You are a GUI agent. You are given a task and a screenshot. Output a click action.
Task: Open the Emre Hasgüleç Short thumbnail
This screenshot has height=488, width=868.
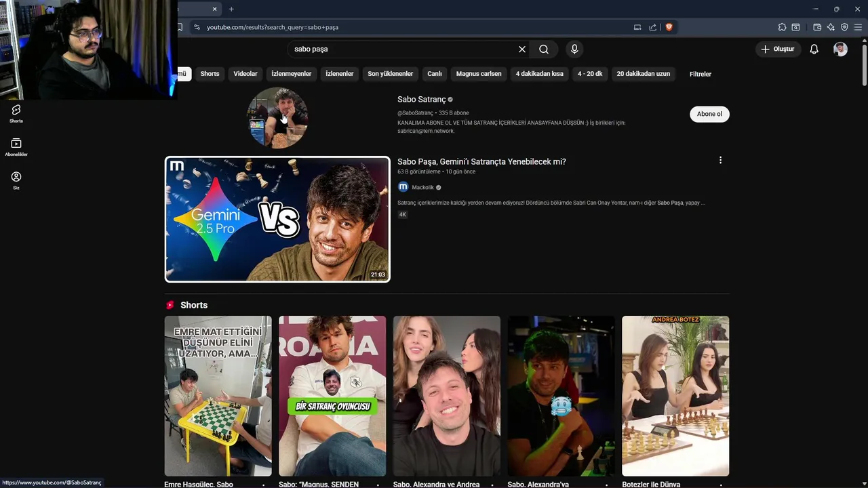click(218, 396)
